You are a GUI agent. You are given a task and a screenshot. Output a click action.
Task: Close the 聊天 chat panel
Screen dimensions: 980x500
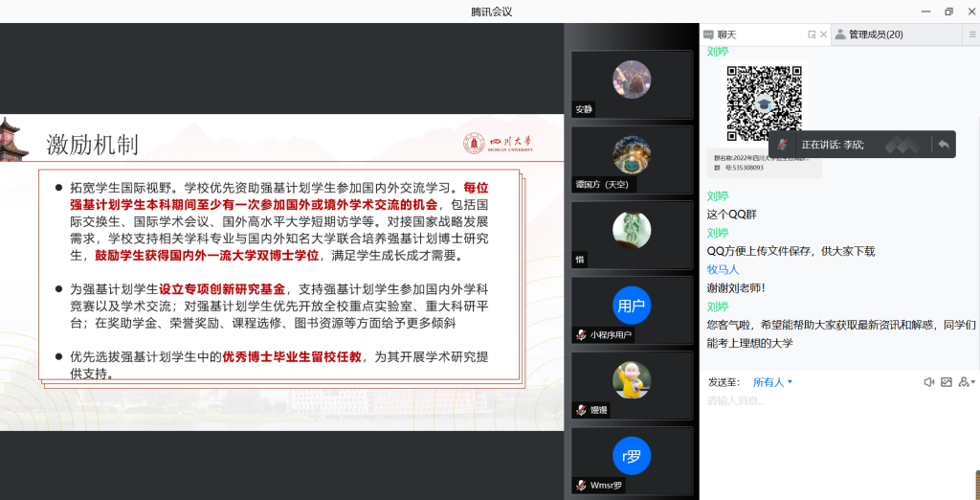click(x=823, y=34)
